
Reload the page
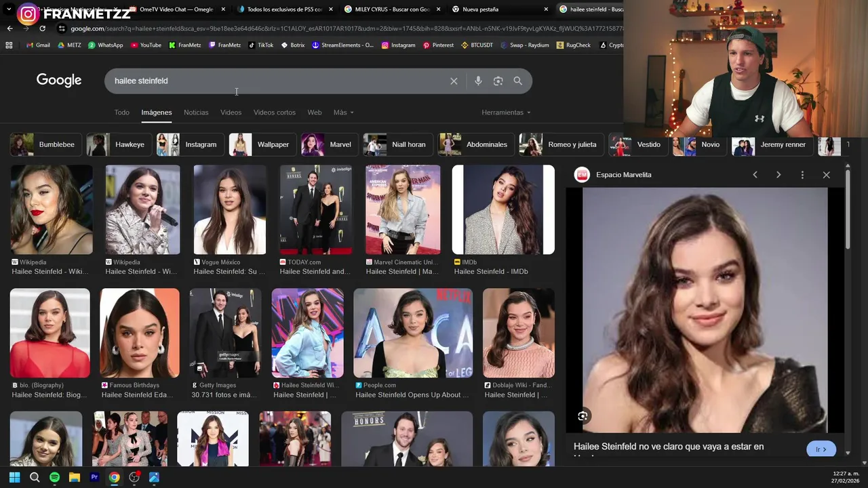tap(42, 28)
